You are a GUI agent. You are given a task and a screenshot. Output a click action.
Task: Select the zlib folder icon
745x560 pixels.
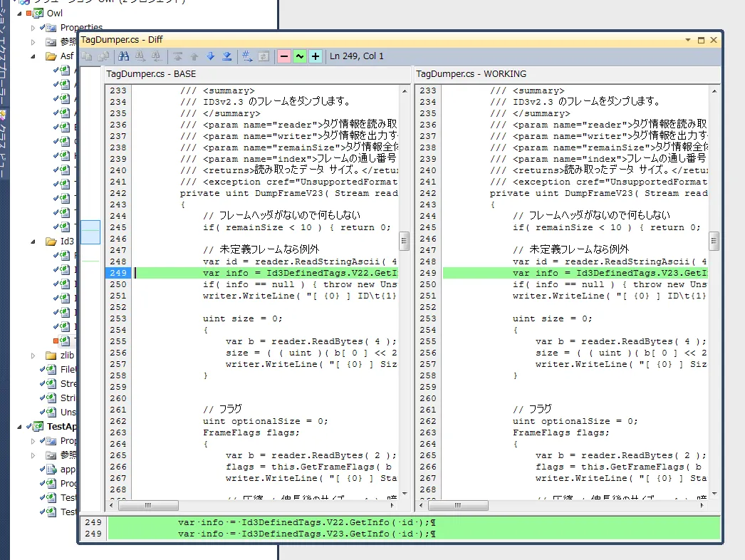pyautogui.click(x=51, y=355)
